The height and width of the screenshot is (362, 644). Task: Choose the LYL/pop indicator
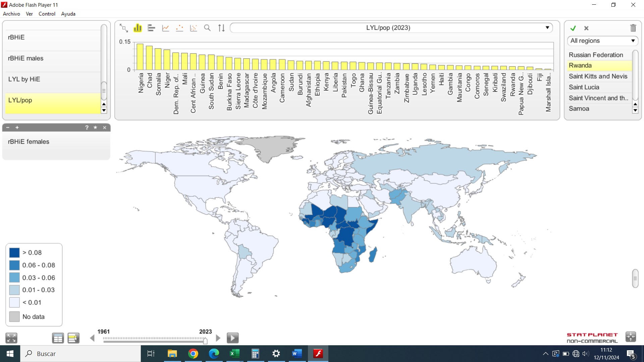(x=53, y=103)
